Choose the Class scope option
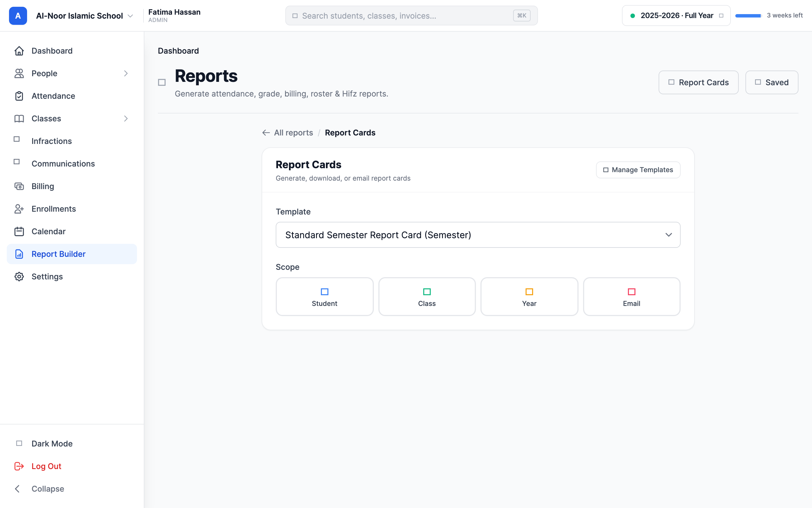812x508 pixels. pyautogui.click(x=427, y=297)
